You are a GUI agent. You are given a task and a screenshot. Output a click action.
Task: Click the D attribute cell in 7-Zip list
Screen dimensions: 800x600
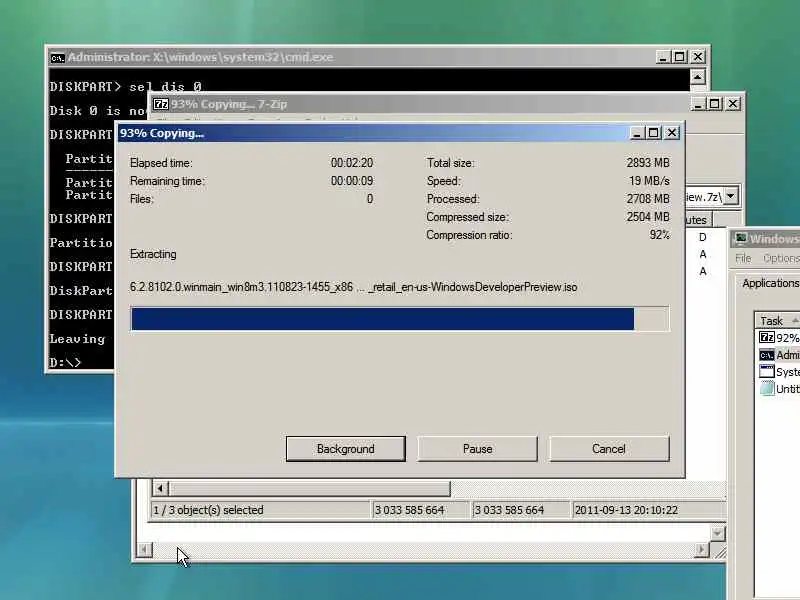(x=703, y=237)
